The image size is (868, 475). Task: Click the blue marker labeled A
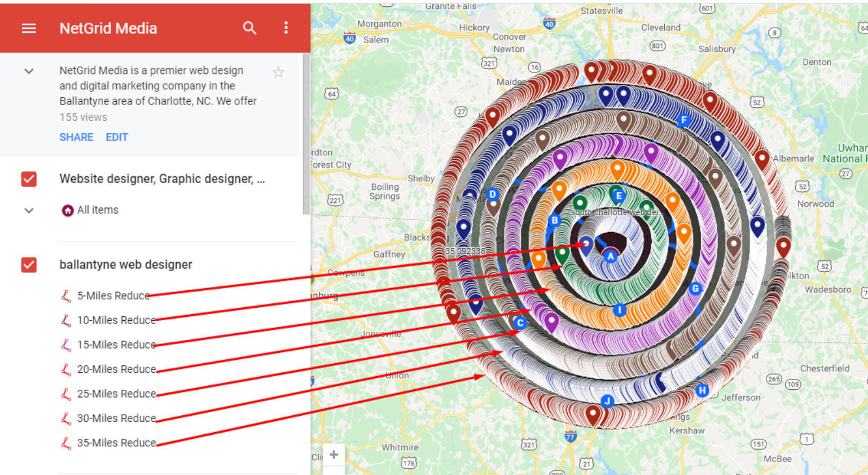[610, 256]
